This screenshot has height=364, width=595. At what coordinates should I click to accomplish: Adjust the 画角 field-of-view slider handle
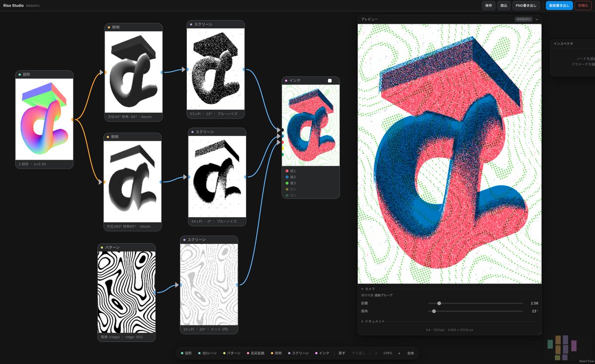point(434,311)
